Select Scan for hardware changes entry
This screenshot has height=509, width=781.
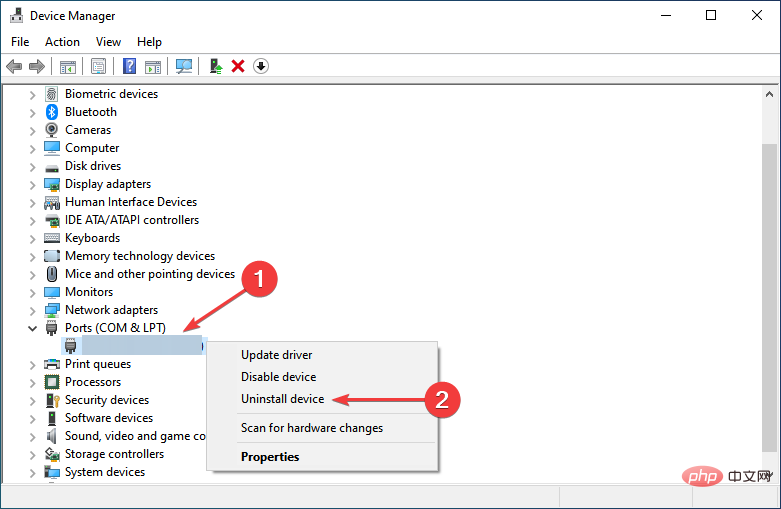[x=311, y=428]
